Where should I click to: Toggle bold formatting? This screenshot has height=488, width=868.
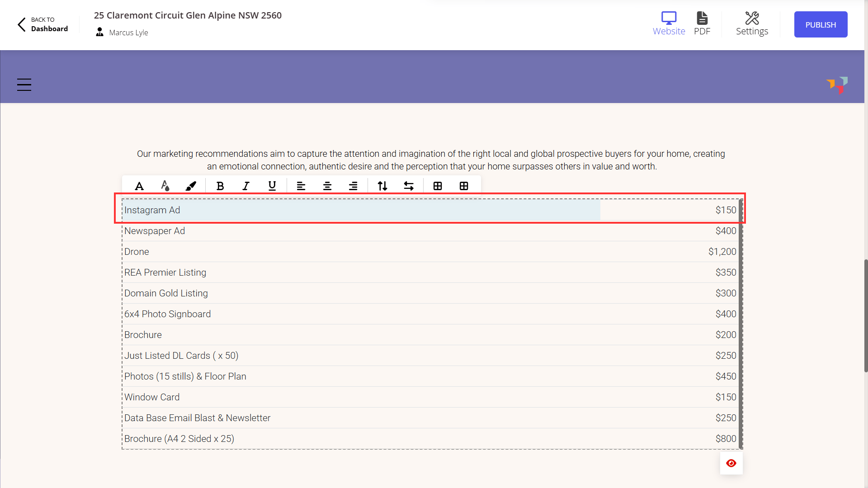coord(220,186)
